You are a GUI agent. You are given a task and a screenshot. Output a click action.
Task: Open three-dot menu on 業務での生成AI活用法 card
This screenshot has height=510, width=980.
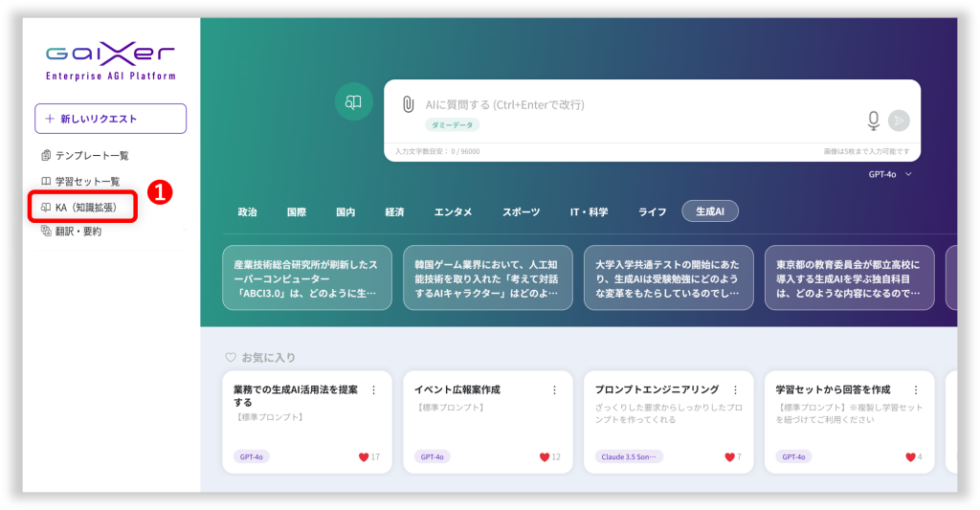373,389
